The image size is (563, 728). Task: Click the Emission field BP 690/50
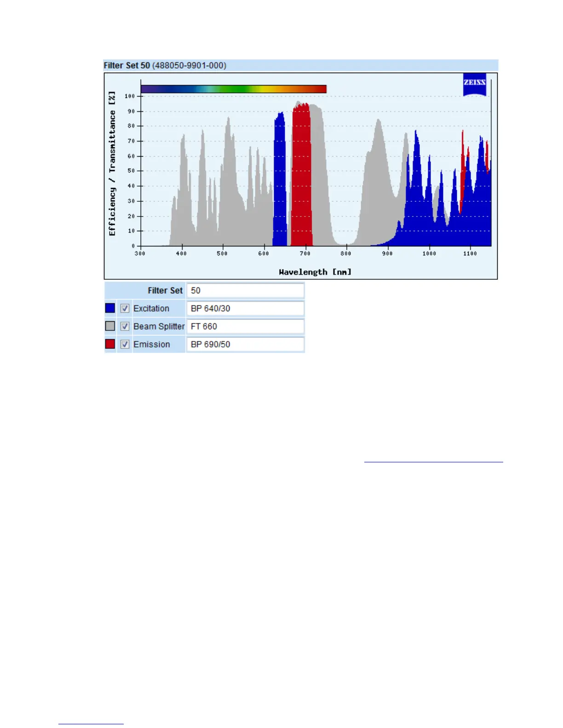(x=245, y=344)
